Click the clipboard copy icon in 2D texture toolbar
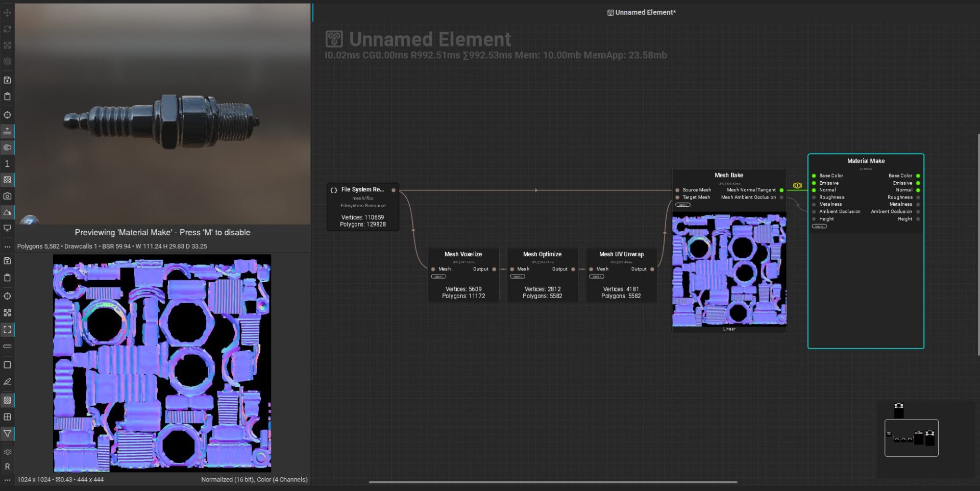The image size is (980, 491). (7, 278)
